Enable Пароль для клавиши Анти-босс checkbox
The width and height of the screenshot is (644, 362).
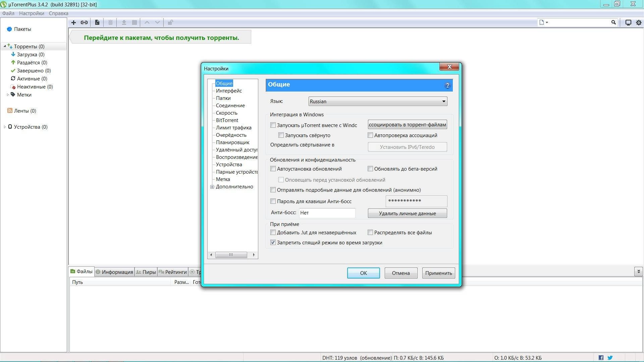[273, 201]
